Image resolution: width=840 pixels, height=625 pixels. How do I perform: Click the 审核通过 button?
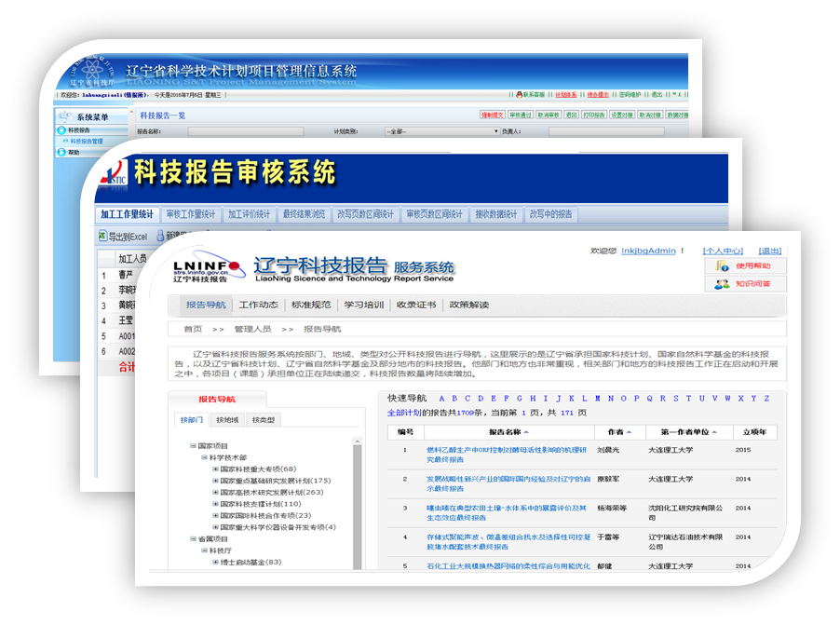[x=521, y=115]
